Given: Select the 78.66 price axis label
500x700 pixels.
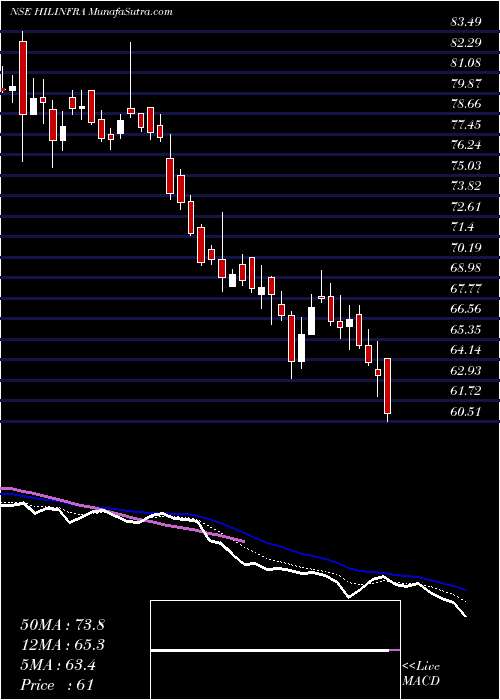Looking at the screenshot, I should click(x=466, y=104).
